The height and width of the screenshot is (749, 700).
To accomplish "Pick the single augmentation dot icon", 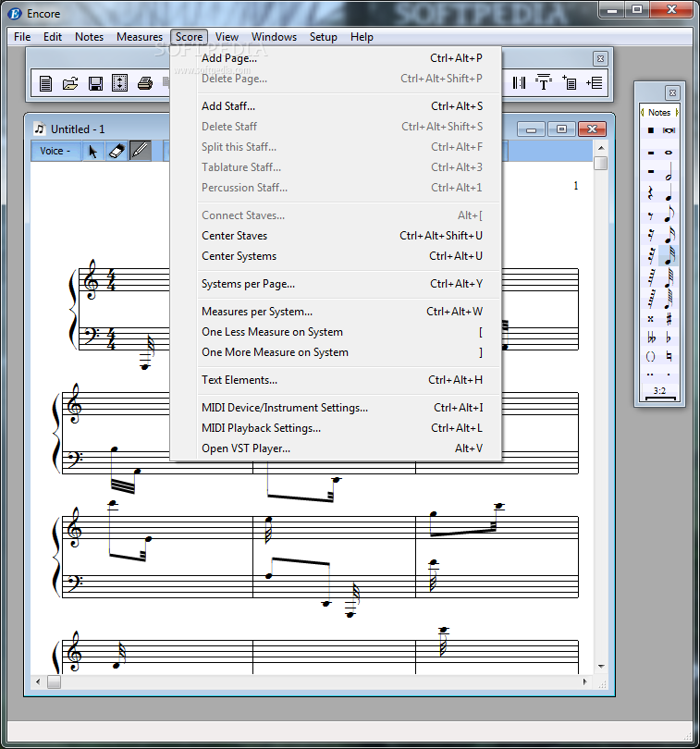I will [x=669, y=374].
